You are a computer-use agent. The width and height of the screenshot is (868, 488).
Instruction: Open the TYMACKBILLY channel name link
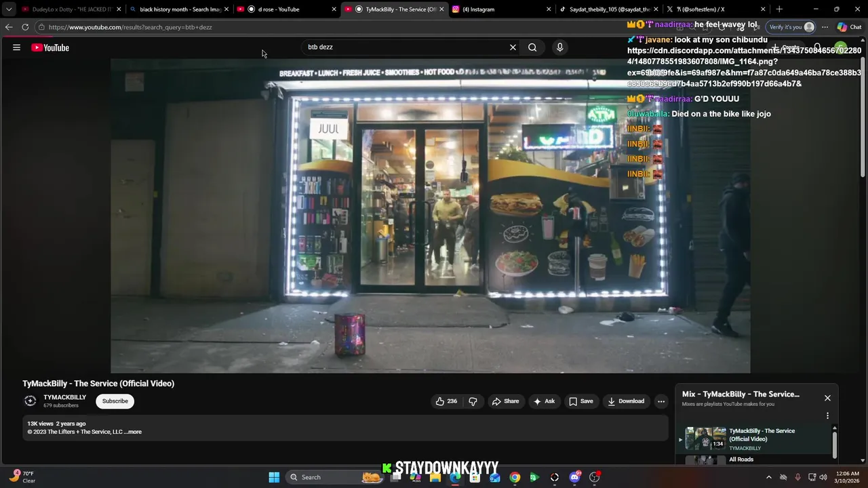(x=65, y=397)
